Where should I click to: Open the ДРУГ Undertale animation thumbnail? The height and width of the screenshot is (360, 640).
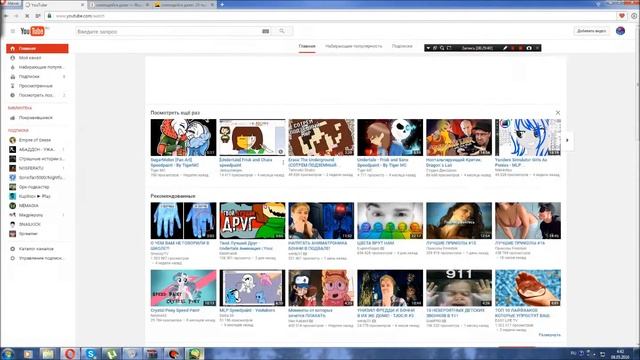[x=252, y=220]
